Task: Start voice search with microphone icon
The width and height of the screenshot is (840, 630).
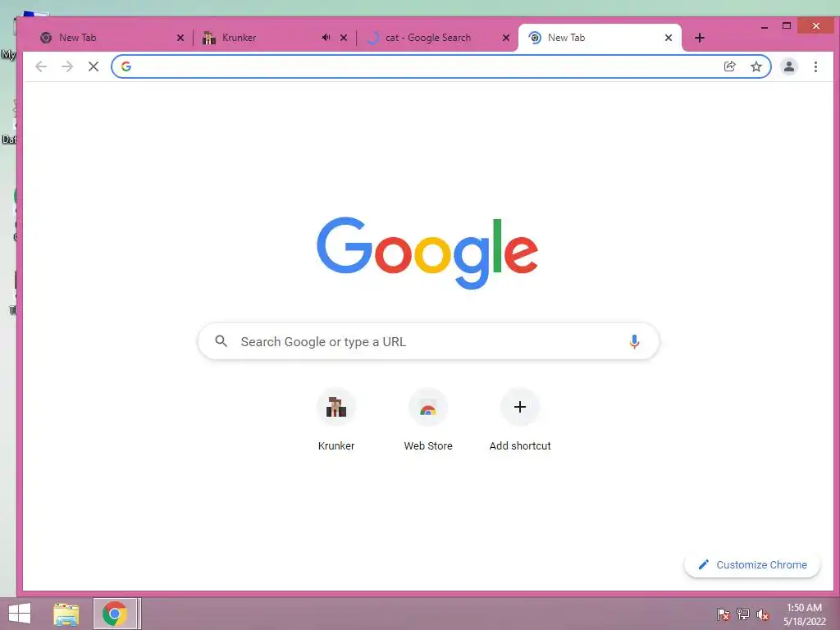Action: [634, 341]
